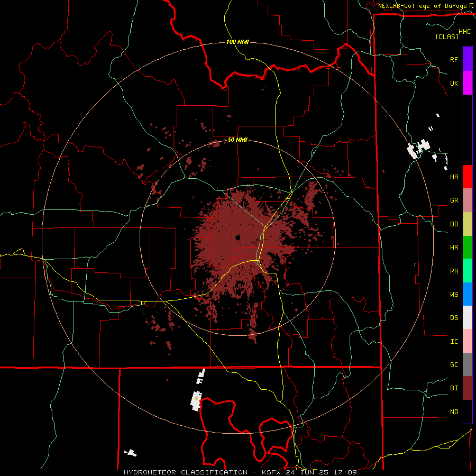Click the HA red legend swatch
The width and height of the screenshot is (476, 476).
coord(467,177)
